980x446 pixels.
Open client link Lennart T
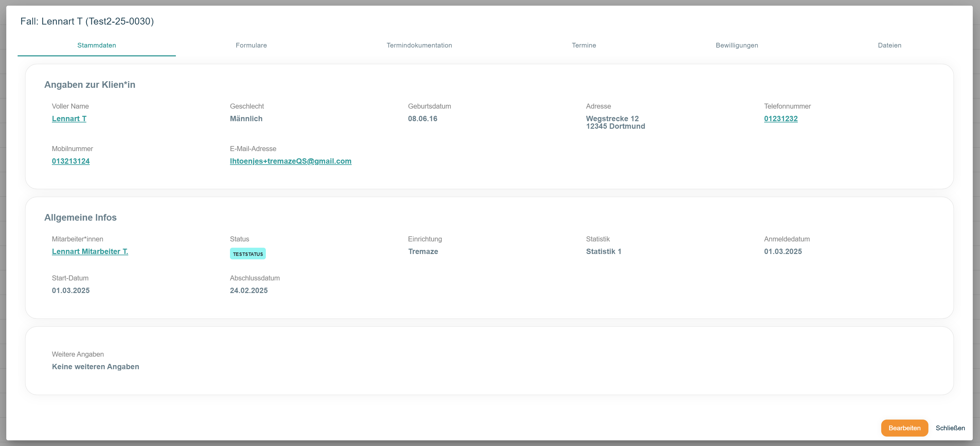tap(69, 119)
